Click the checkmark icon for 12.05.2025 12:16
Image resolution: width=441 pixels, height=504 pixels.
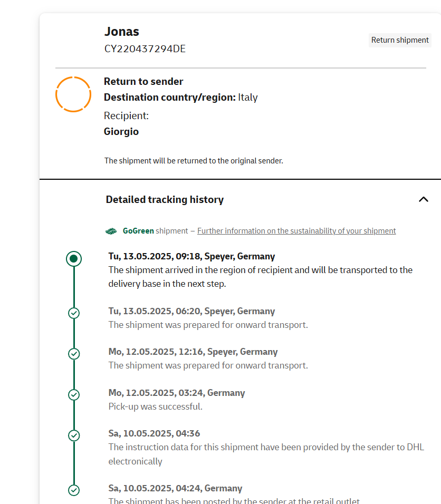pos(74,354)
